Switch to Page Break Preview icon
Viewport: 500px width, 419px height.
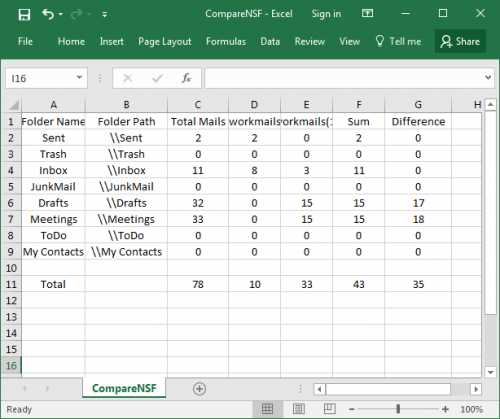pos(329,409)
